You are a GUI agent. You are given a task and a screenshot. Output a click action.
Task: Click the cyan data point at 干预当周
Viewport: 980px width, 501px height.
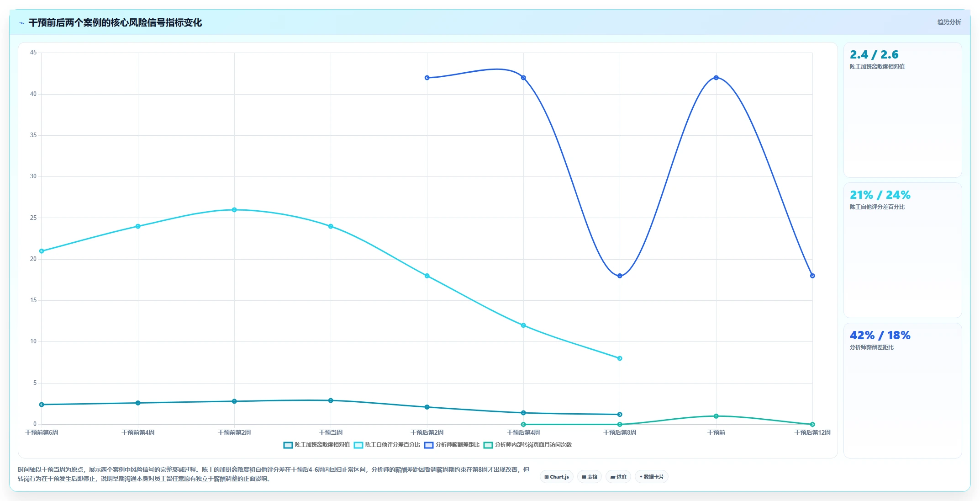331,226
